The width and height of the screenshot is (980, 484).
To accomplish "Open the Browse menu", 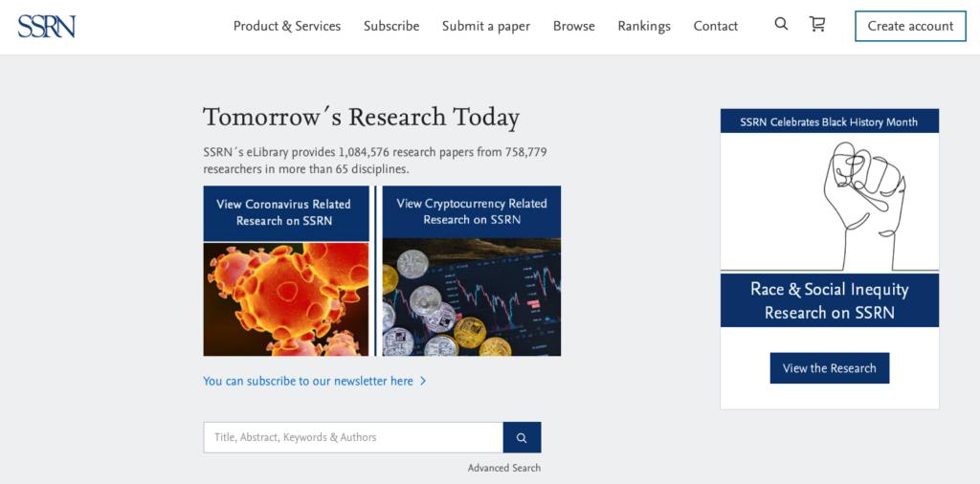I will tap(574, 26).
